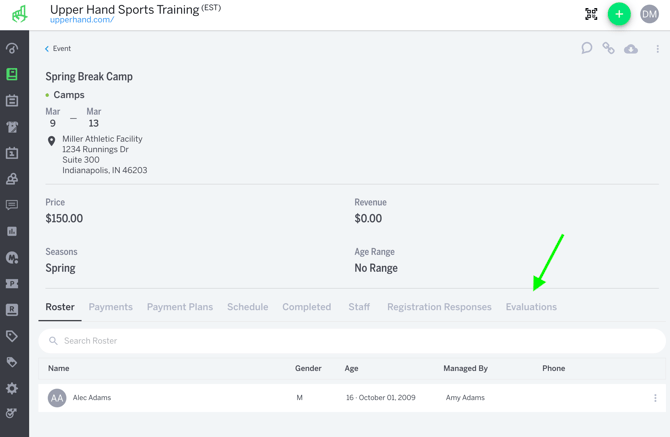Open Alec Adams roster entry

tap(92, 398)
